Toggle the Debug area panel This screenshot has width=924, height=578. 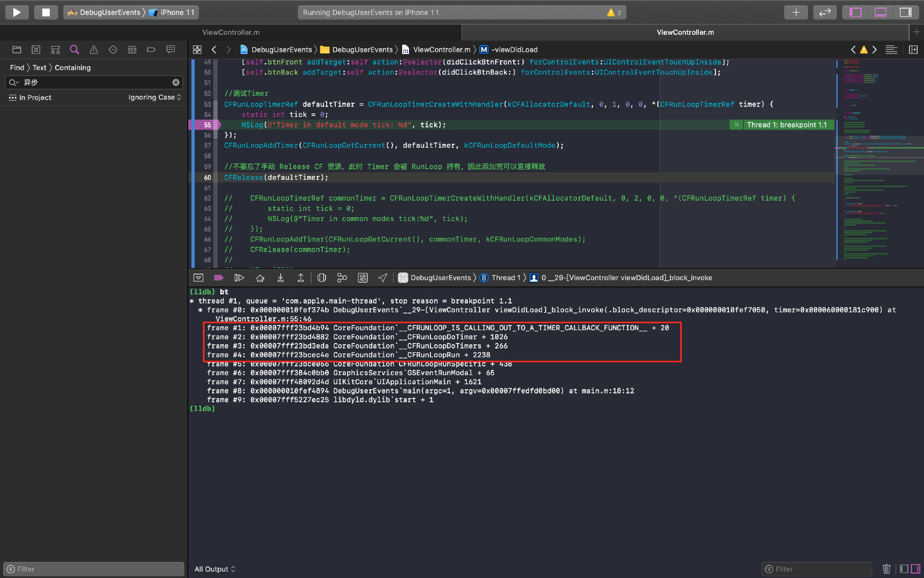point(880,12)
